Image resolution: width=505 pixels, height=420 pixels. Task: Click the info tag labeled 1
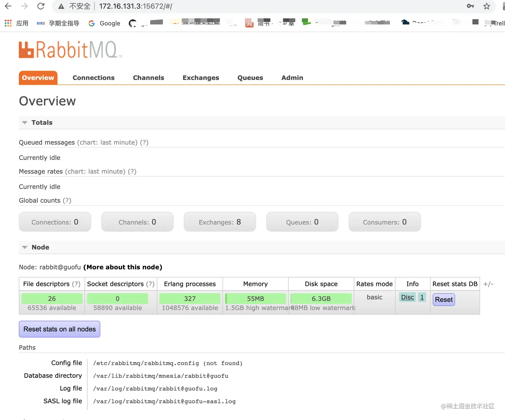click(422, 297)
